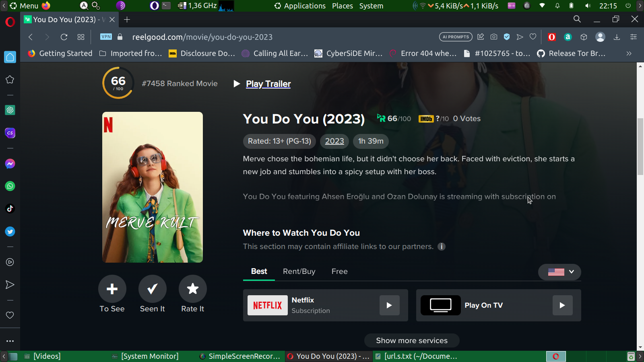This screenshot has width=644, height=362.
Task: Toggle the VPN badge in address bar
Action: (x=106, y=37)
